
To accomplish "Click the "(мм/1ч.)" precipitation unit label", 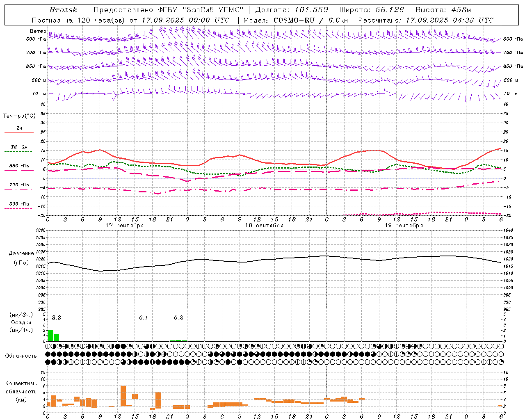I will (x=21, y=330).
